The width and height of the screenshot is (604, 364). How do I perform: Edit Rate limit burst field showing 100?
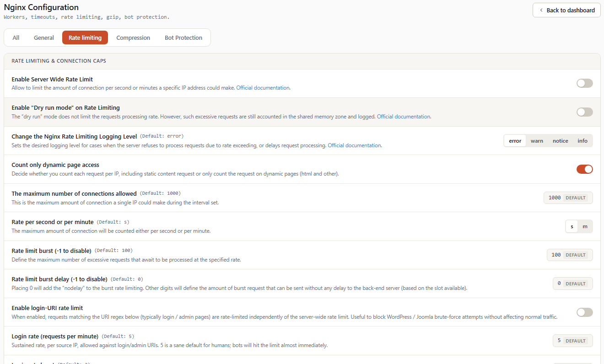click(570, 255)
